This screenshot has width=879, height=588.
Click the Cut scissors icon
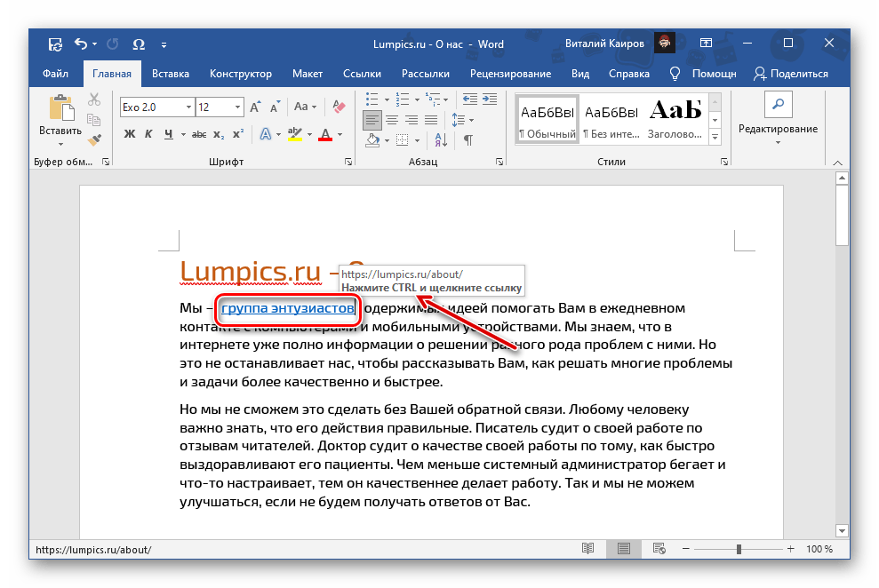point(94,99)
